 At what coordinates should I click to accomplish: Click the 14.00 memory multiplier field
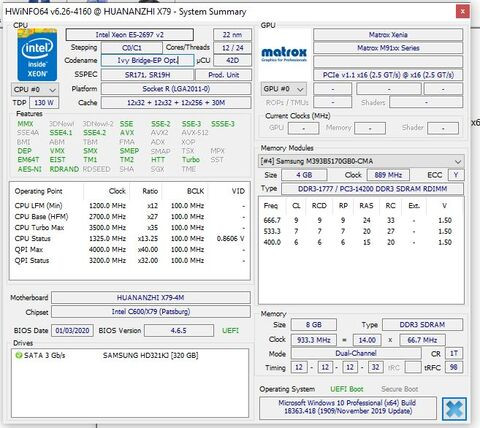coord(367,340)
